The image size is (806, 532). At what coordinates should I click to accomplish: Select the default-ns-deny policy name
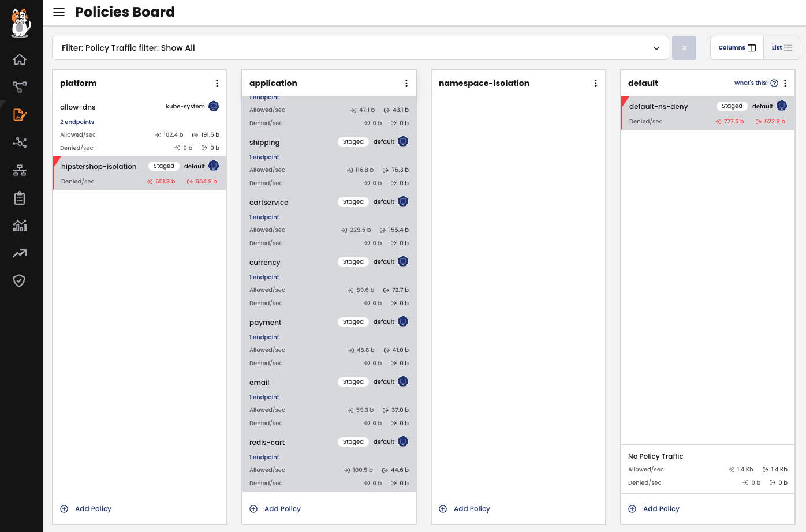(658, 107)
